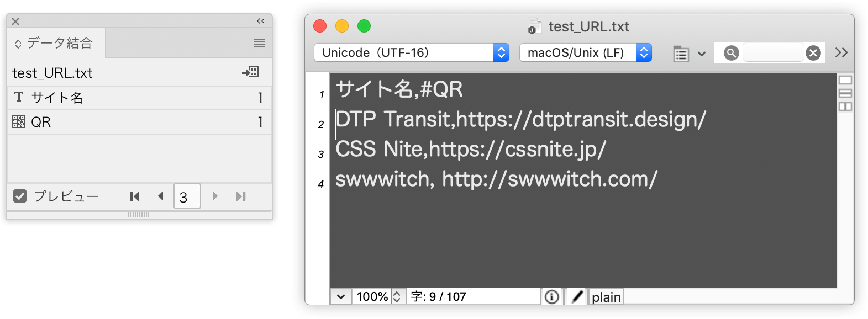Click the record number field
Image resolution: width=868 pixels, height=319 pixels.
(x=187, y=196)
